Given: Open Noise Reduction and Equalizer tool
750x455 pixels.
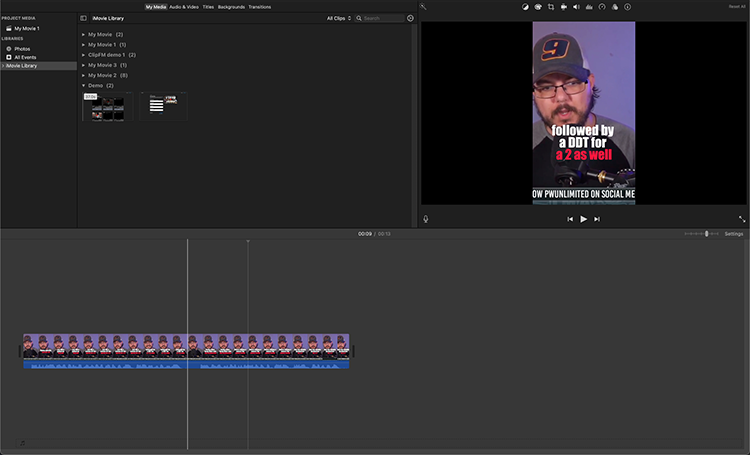Looking at the screenshot, I should [589, 7].
